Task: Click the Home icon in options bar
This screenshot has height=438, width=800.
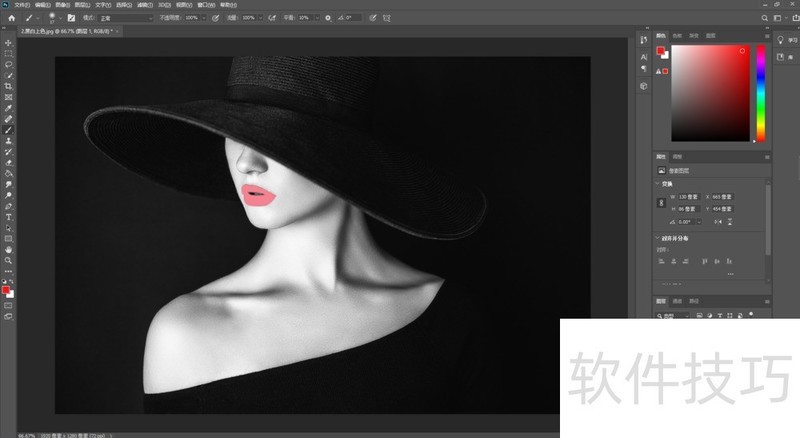Action: 12,17
